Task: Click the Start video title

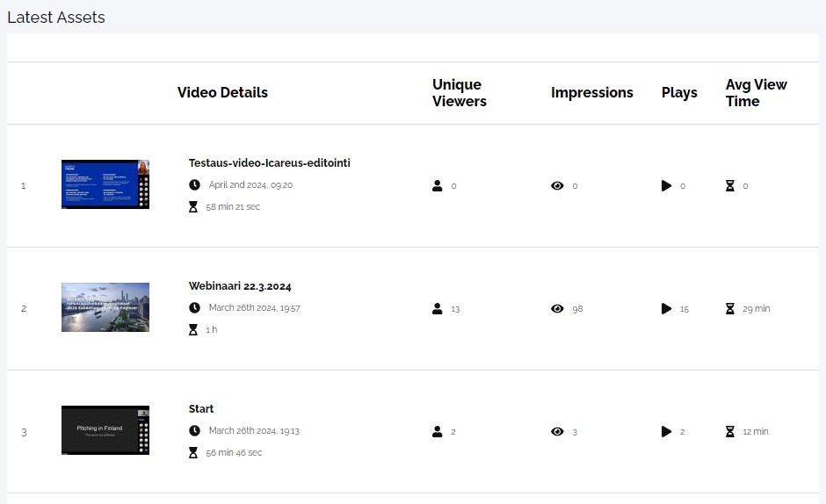Action: pyautogui.click(x=200, y=408)
